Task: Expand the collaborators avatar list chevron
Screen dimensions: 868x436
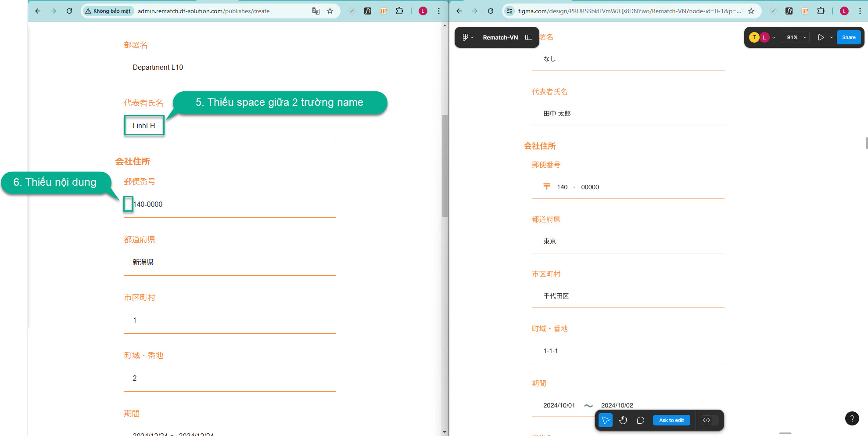Action: [x=774, y=37]
